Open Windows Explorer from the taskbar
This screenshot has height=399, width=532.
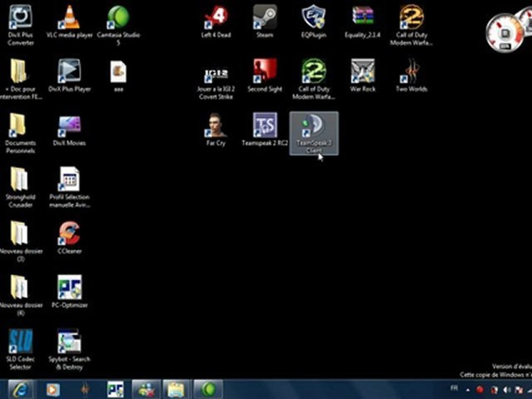177,389
